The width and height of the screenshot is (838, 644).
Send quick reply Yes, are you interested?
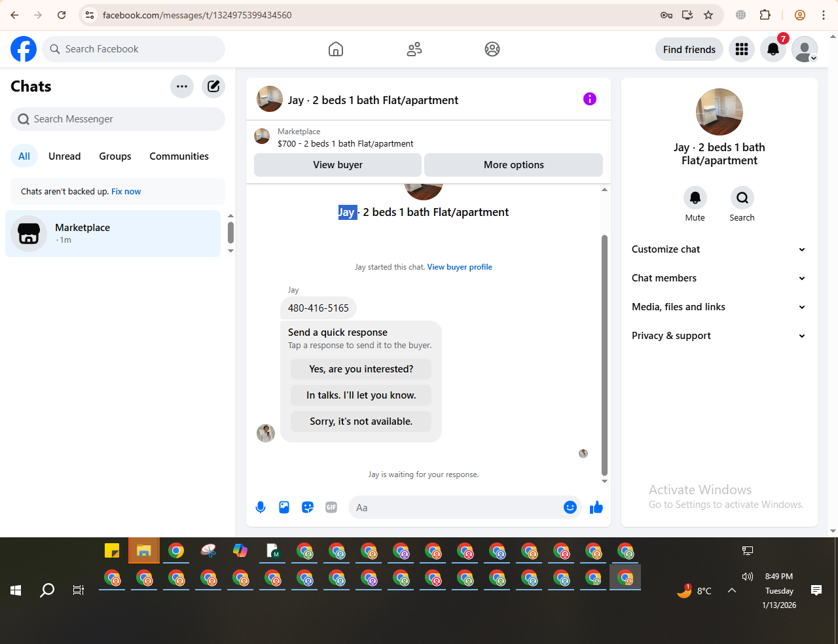click(x=361, y=369)
